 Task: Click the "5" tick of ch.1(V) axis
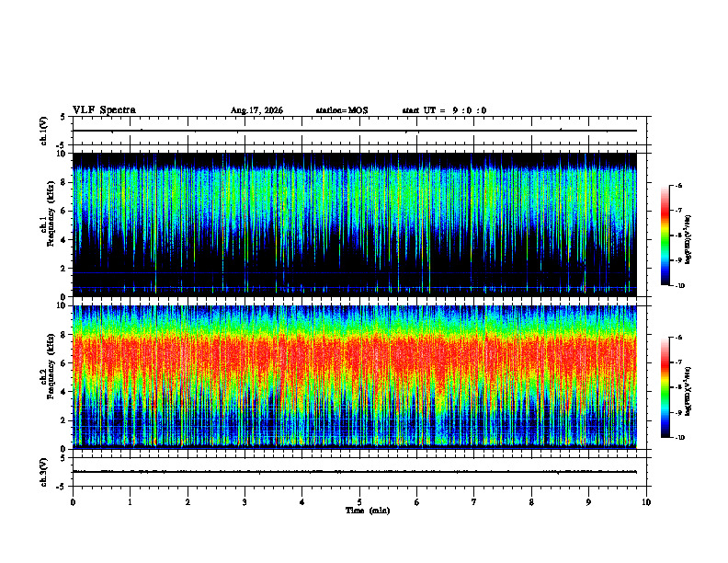[x=64, y=118]
